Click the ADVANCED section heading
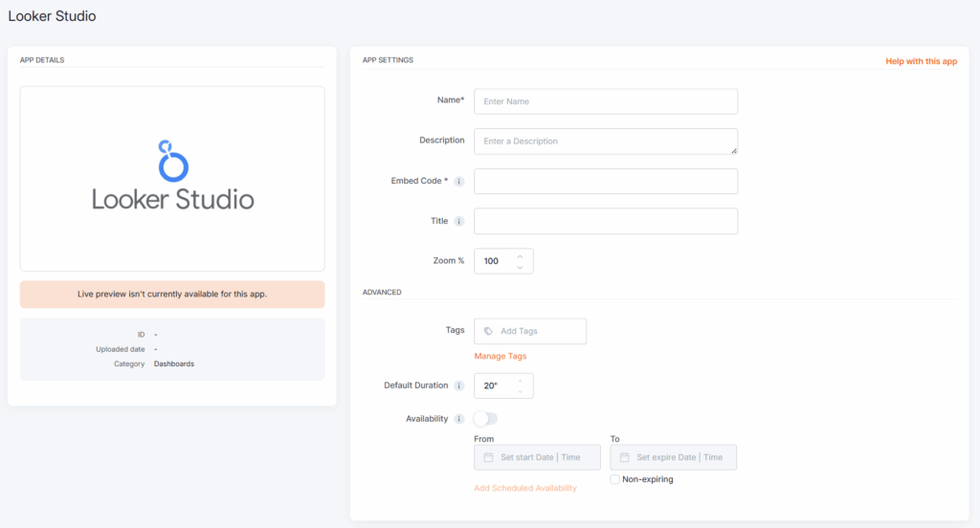This screenshot has height=528, width=980. (382, 292)
